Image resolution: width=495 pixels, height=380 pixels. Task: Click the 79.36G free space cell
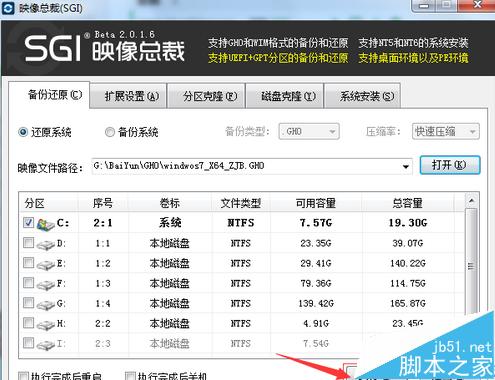point(316,283)
